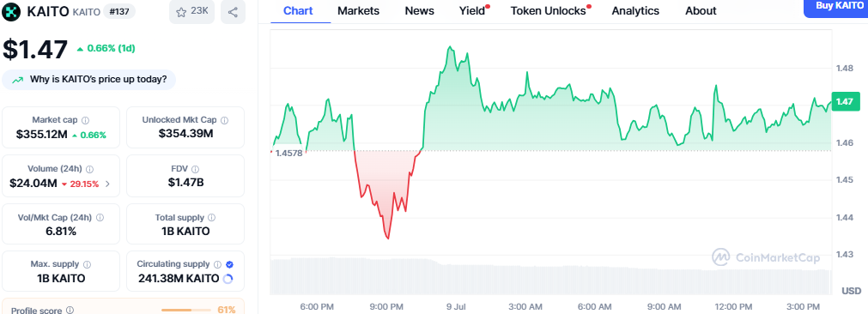Viewport: 868px width, 314px height.
Task: Click the 1.47 current price label on chart
Action: coord(846,102)
